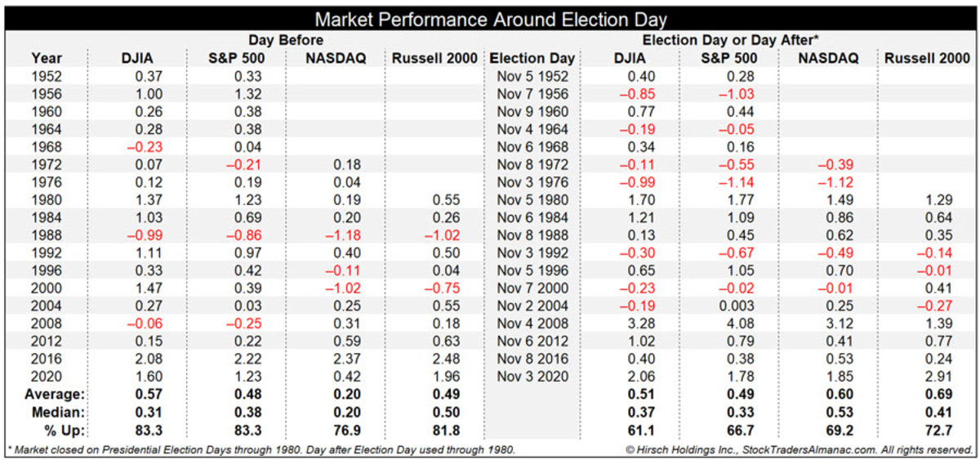This screenshot has height=460, width=980.
Task: Click the "Market Performance Around Election Day" title
Action: 490,20
